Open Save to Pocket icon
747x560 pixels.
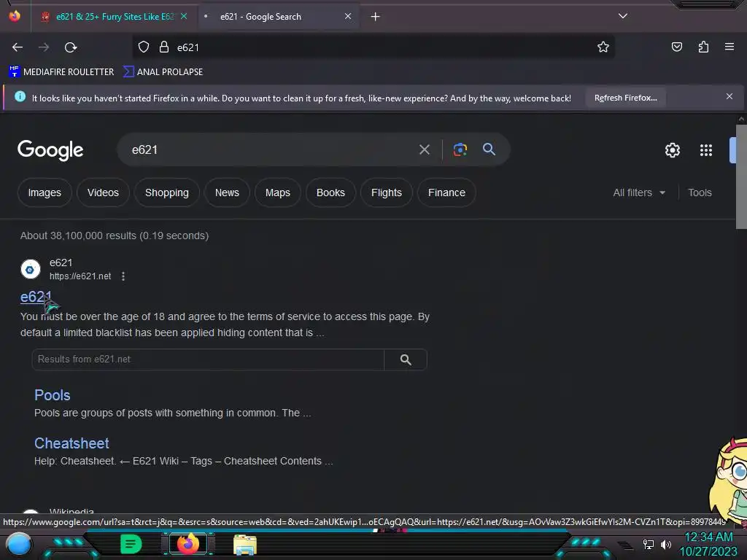click(x=676, y=47)
